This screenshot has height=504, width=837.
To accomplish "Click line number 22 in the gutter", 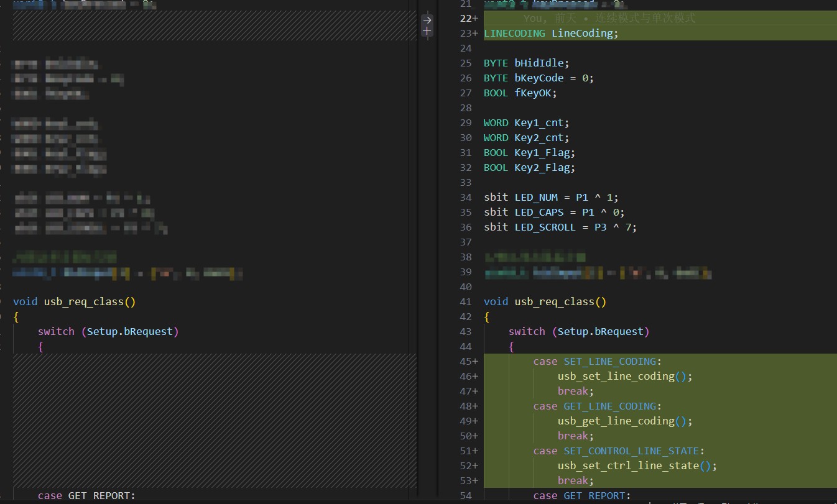I will point(466,19).
